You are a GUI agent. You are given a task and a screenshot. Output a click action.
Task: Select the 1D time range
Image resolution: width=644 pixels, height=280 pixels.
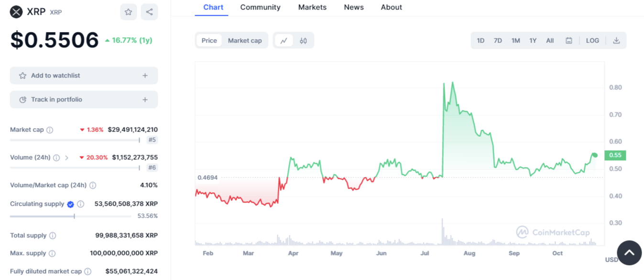click(480, 41)
